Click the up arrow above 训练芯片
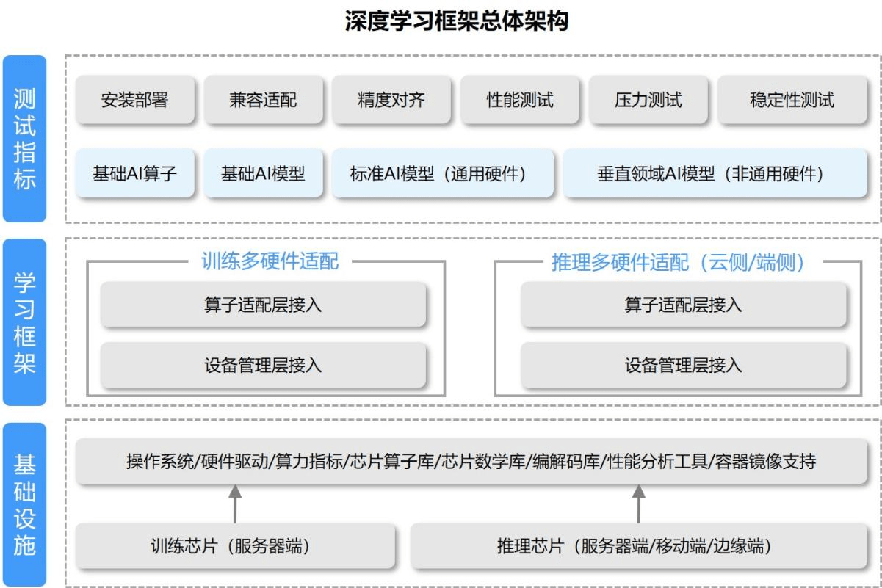Image resolution: width=882 pixels, height=588 pixels. tap(234, 503)
